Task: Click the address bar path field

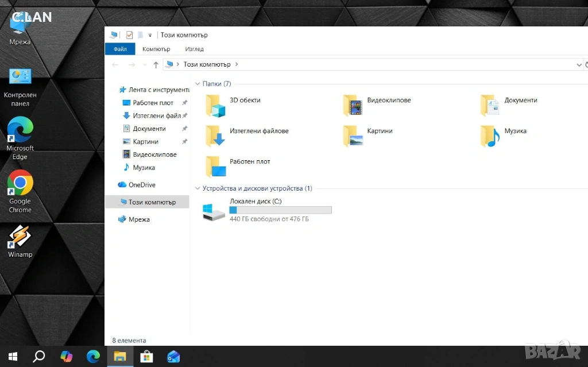Action: (x=373, y=65)
